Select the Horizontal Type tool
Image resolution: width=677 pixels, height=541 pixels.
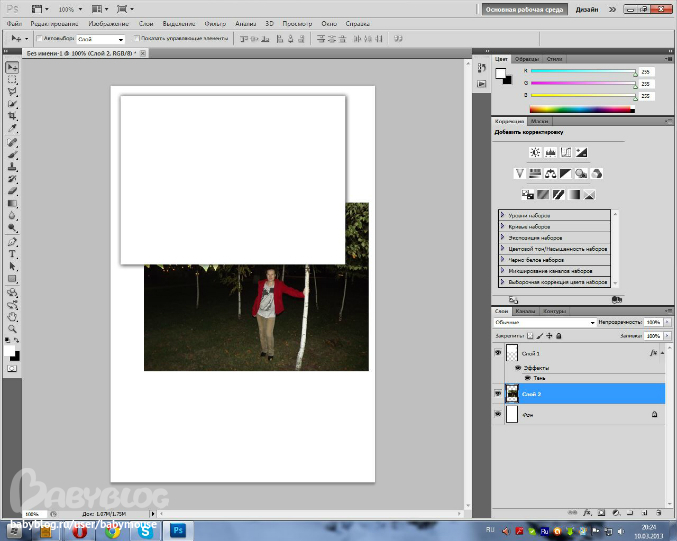pyautogui.click(x=13, y=254)
